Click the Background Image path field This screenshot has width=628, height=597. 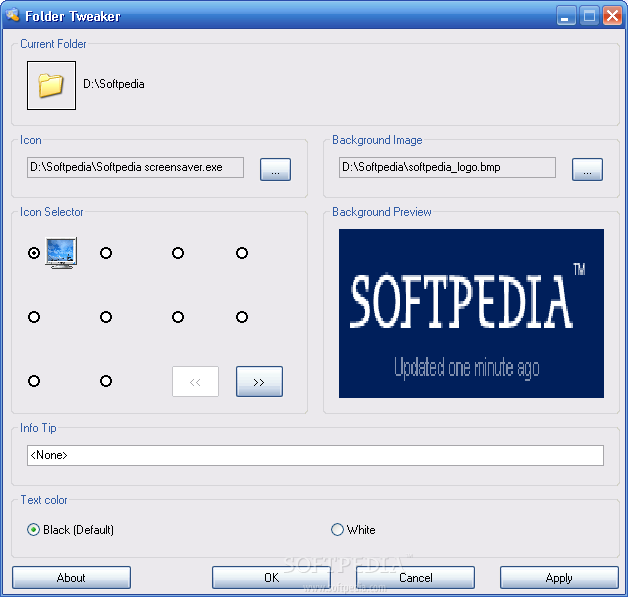click(x=447, y=167)
